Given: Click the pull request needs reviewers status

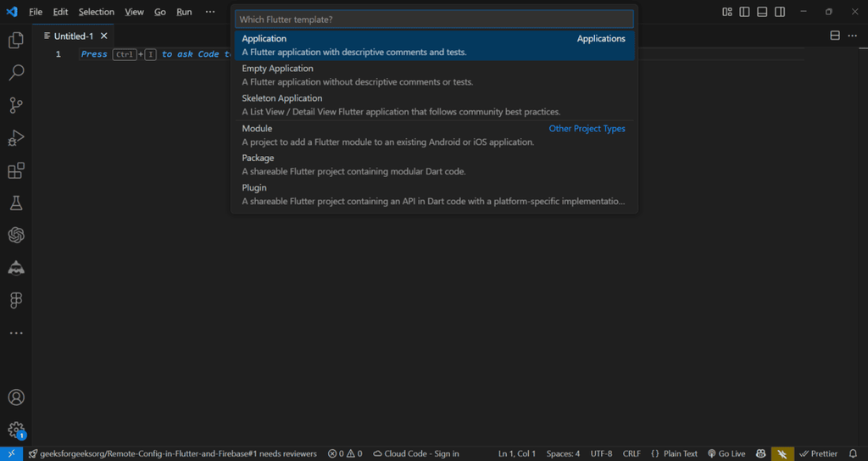Looking at the screenshot, I should click(x=173, y=454).
